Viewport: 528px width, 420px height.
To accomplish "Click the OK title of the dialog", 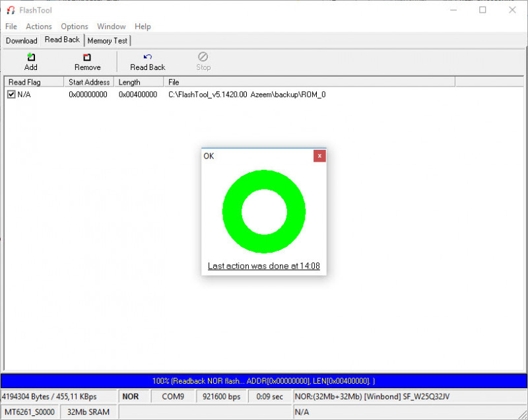I will coord(209,156).
